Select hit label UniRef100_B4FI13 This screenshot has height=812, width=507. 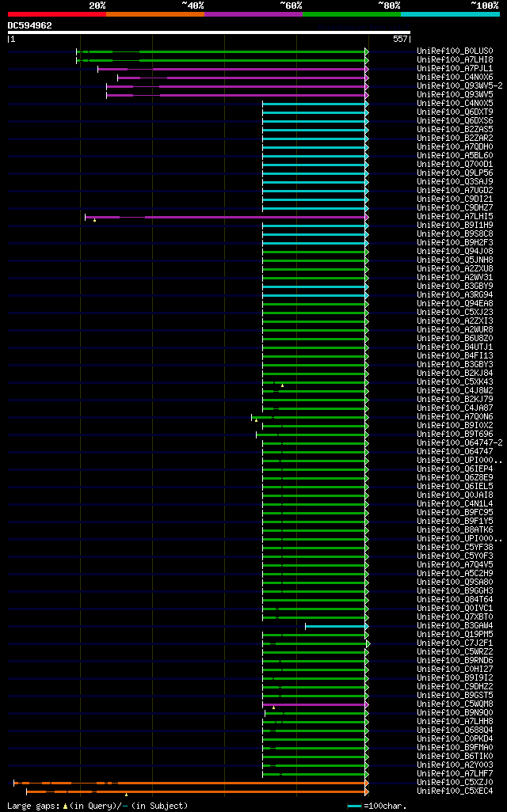click(x=456, y=356)
